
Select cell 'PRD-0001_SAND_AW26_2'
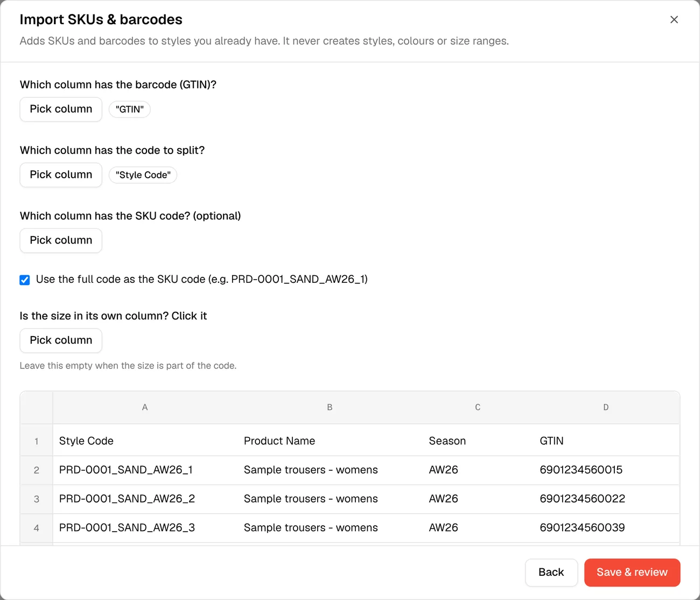pyautogui.click(x=145, y=499)
